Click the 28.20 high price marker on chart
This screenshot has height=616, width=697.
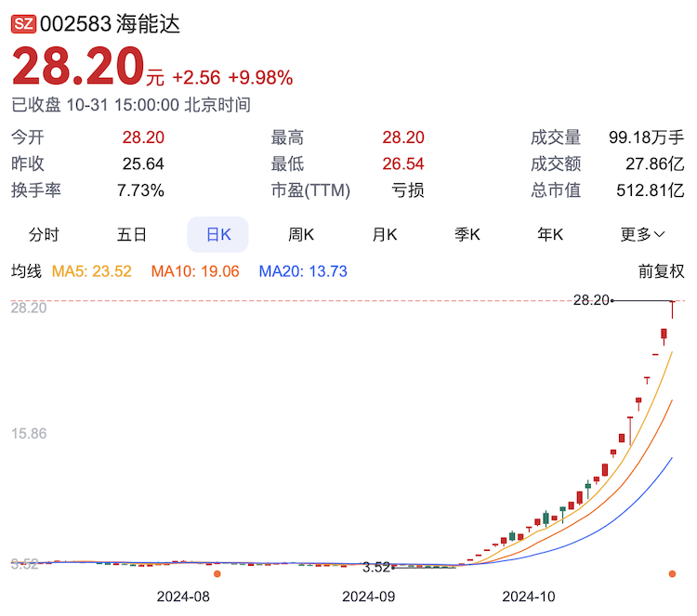[591, 300]
